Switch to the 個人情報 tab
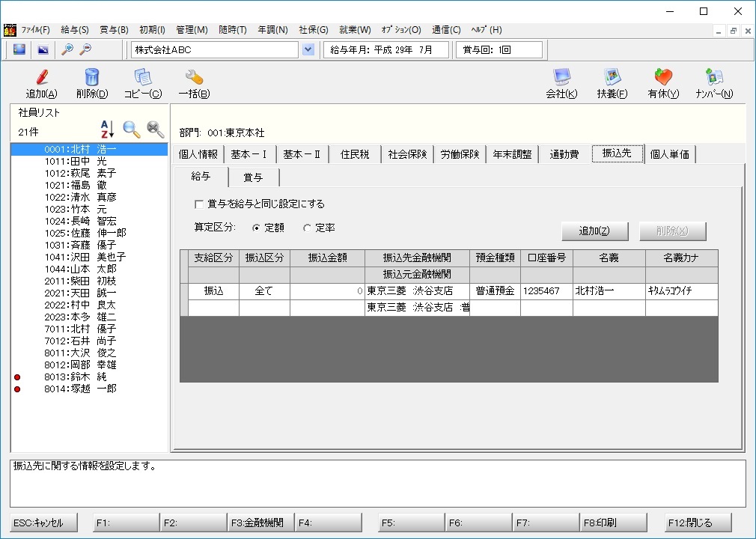 tap(198, 154)
